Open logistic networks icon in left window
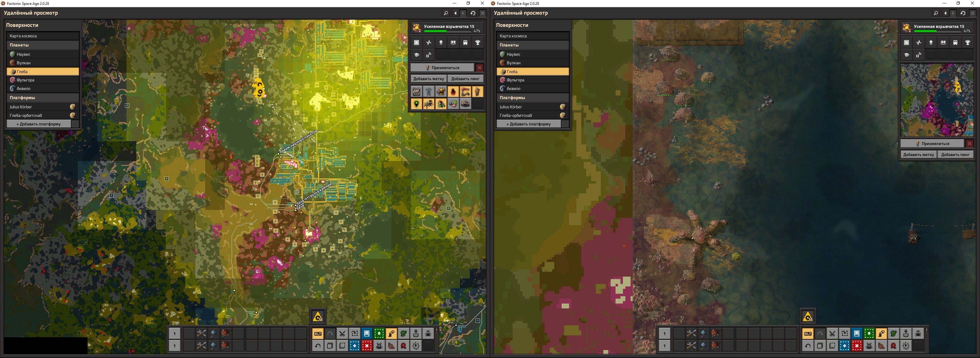 (x=441, y=43)
